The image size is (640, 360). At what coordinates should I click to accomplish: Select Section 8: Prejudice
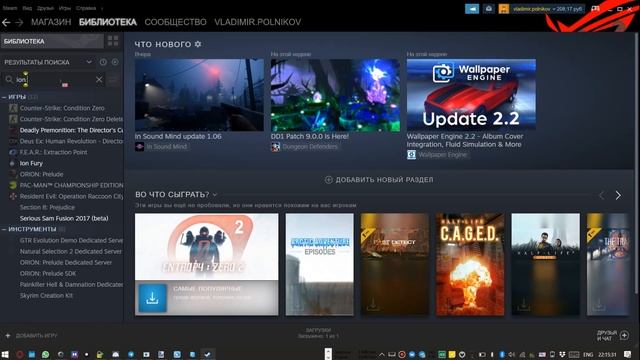47,207
